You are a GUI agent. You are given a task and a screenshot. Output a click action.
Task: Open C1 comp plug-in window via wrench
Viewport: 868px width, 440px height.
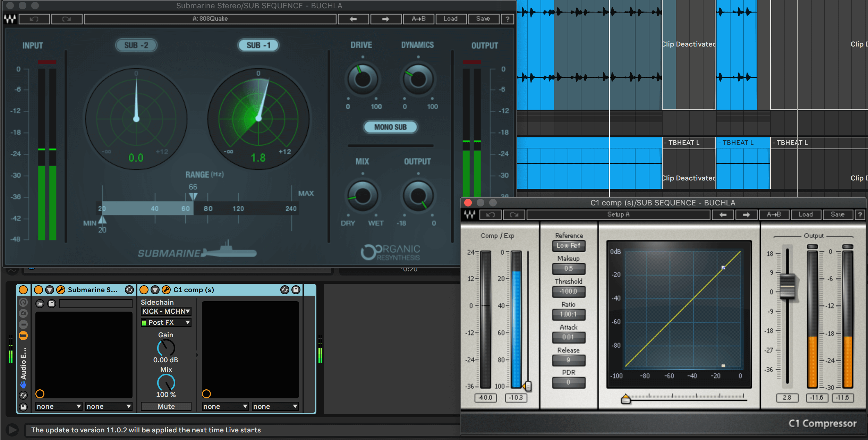click(x=166, y=290)
